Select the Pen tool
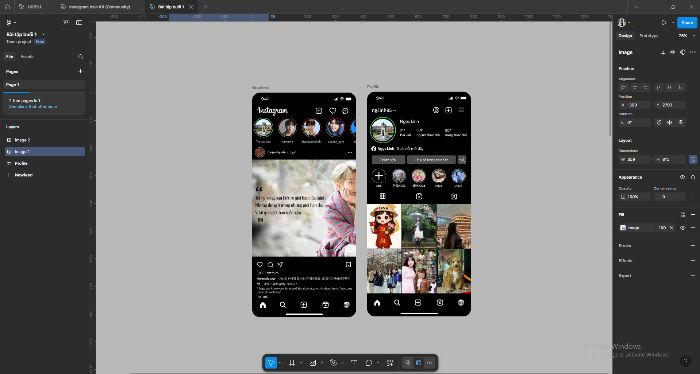 pos(333,363)
